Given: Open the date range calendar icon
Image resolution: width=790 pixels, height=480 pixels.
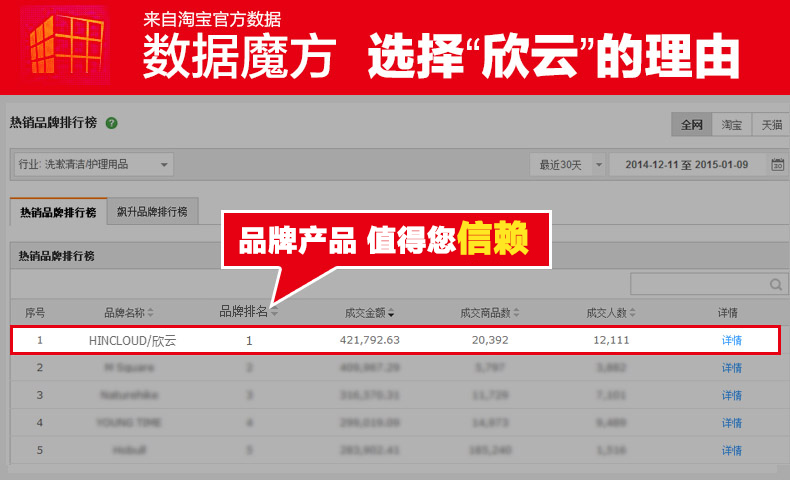Looking at the screenshot, I should click(777, 165).
